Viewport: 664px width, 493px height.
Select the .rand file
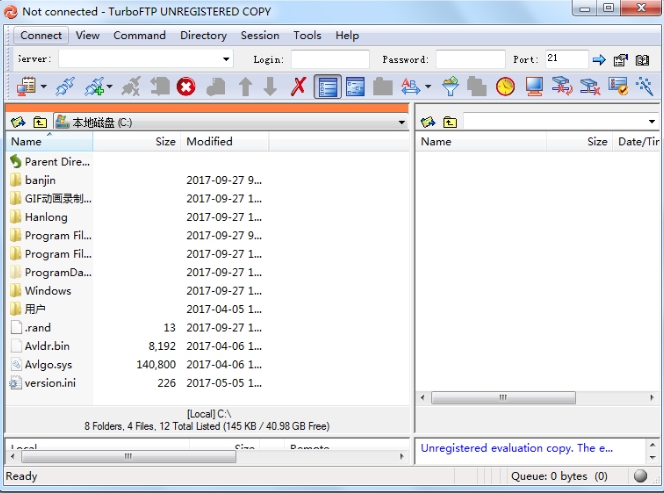[x=30, y=327]
